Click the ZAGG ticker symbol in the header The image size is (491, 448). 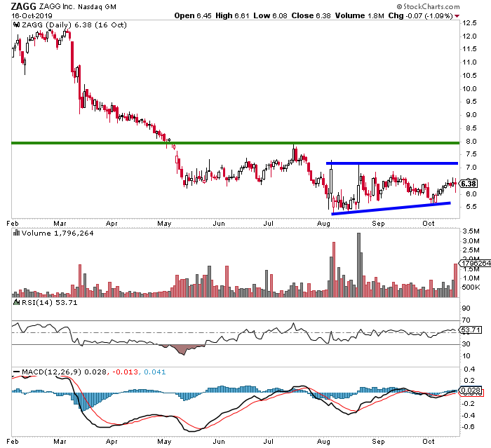point(24,6)
